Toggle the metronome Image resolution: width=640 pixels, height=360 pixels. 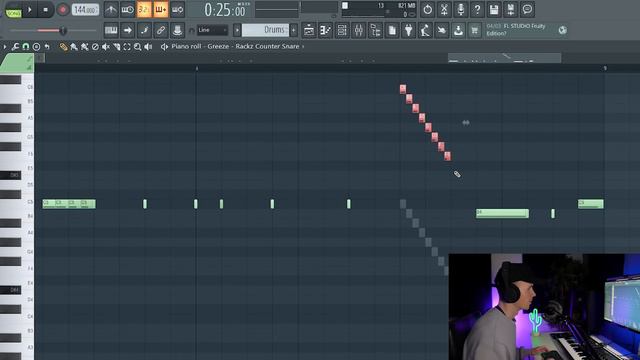point(111,9)
